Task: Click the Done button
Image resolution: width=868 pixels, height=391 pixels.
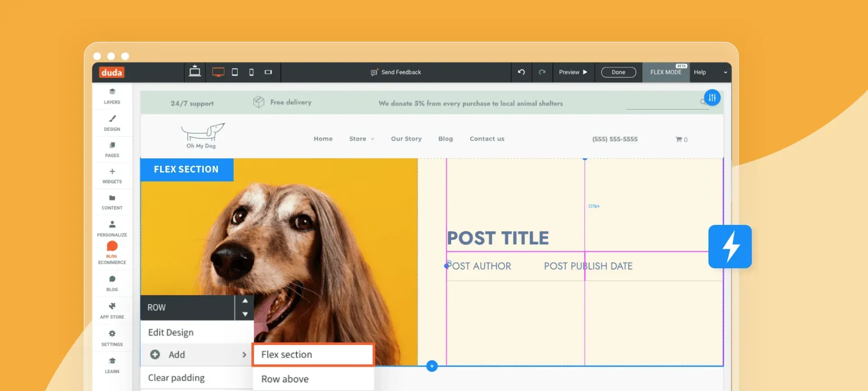Action: pyautogui.click(x=618, y=72)
